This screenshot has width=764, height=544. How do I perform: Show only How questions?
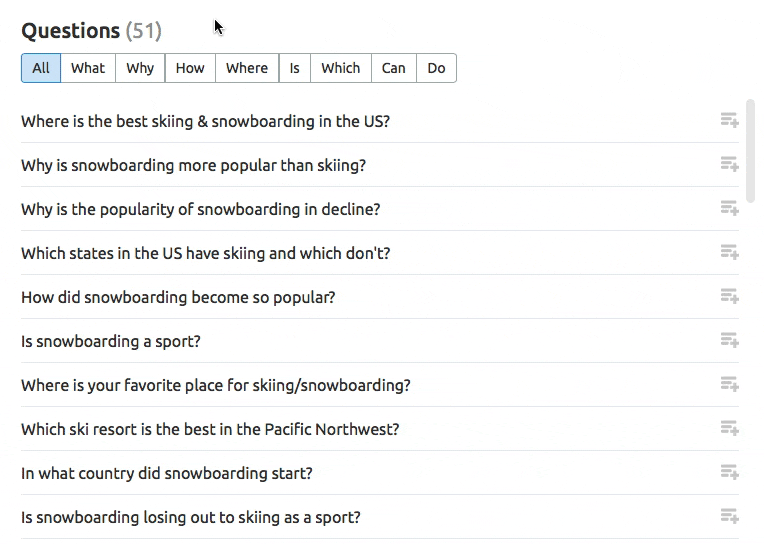pyautogui.click(x=190, y=68)
